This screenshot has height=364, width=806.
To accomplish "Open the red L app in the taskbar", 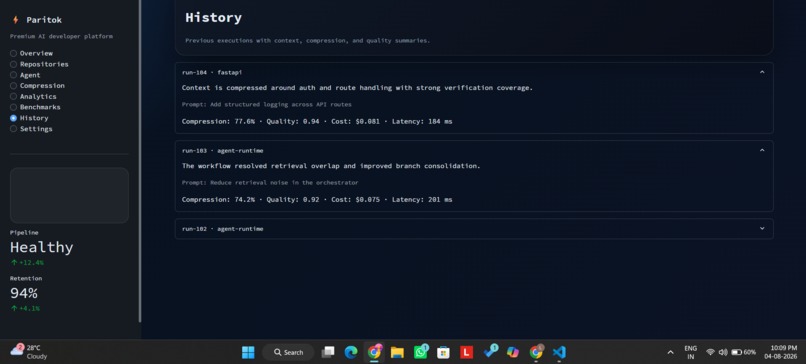I will click(466, 352).
